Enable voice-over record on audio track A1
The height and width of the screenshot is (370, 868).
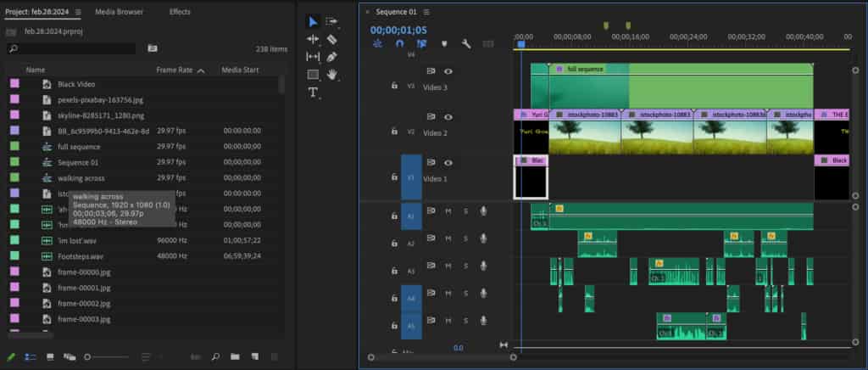click(x=483, y=211)
